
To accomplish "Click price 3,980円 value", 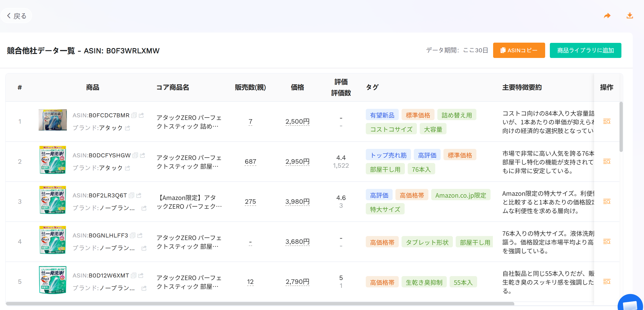I will pos(297,202).
